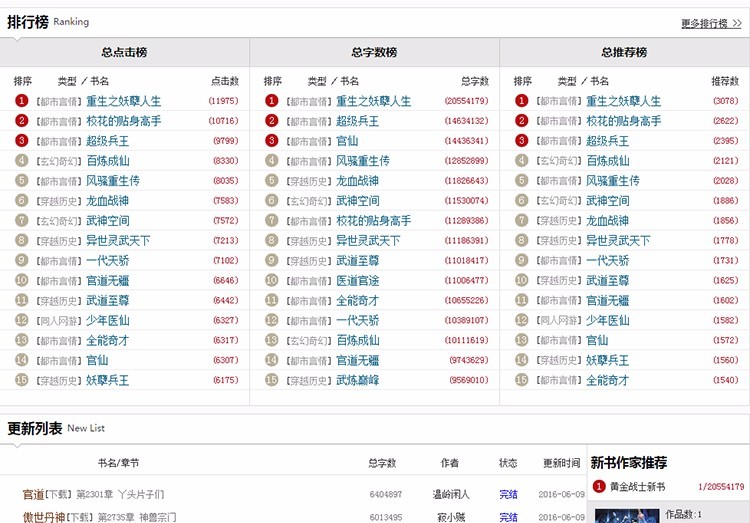This screenshot has width=750, height=523.
Task: Open 少年医仙 in the 总推荐榜 list
Action: 608,321
